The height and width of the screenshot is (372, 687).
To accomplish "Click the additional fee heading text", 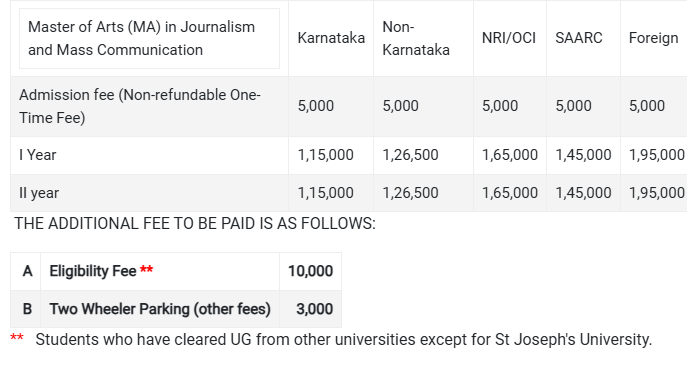I will pos(195,224).
